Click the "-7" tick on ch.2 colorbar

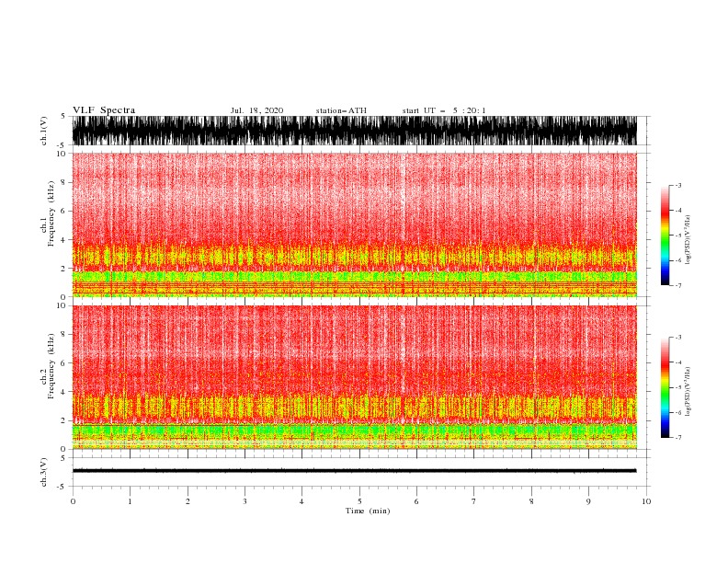677,438
